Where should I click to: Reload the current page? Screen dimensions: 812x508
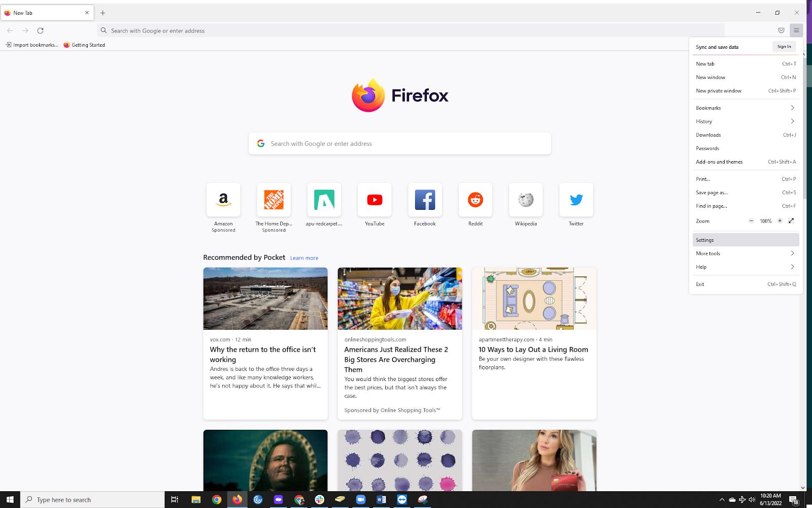pos(41,30)
